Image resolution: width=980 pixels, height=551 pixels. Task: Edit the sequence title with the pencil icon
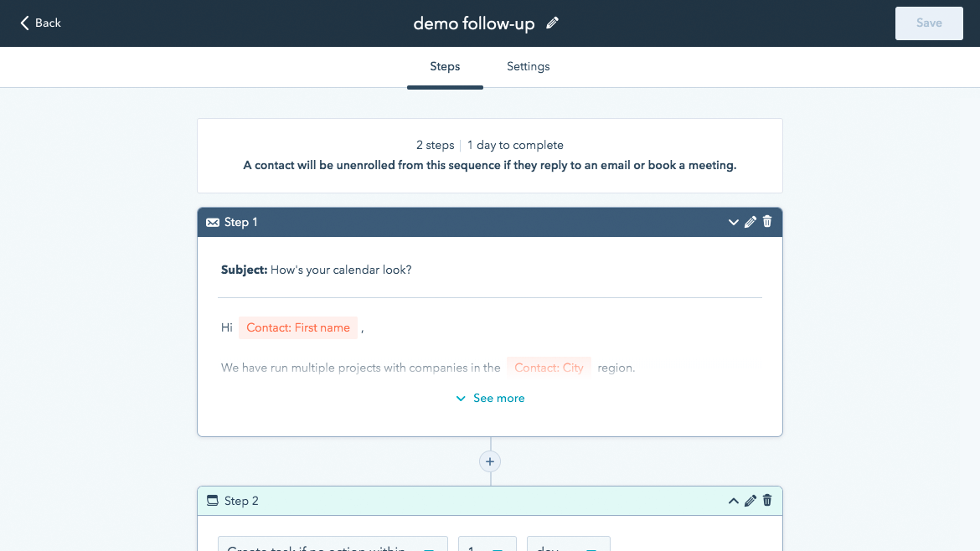point(553,23)
